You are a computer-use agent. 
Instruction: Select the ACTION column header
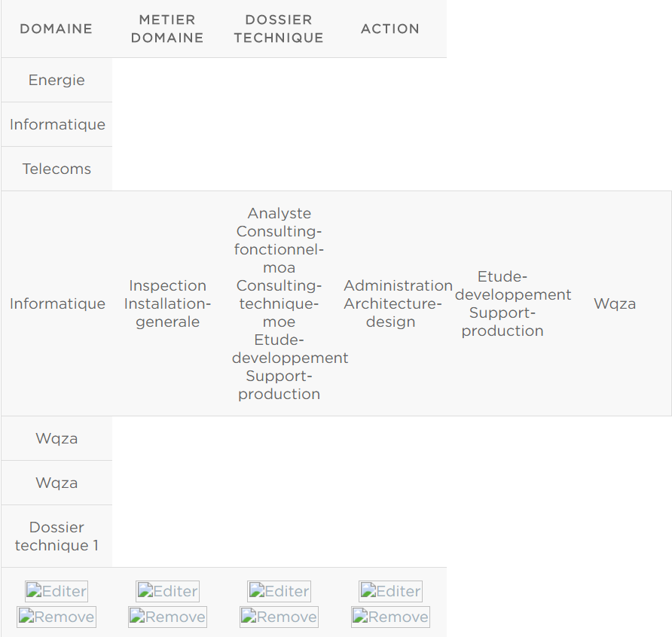390,29
